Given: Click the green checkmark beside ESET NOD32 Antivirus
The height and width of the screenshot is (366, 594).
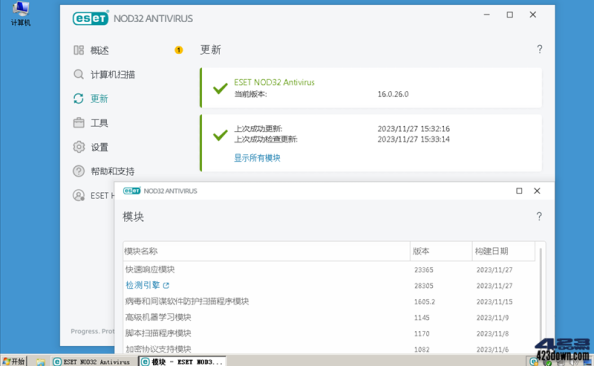Looking at the screenshot, I should tap(220, 88).
